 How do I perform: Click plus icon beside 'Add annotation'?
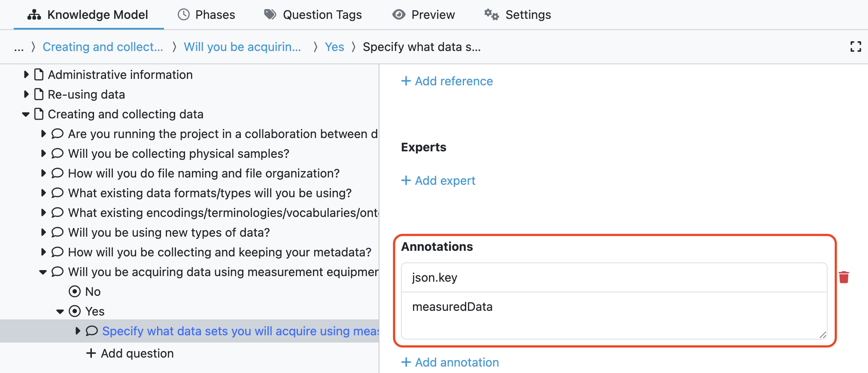[406, 362]
